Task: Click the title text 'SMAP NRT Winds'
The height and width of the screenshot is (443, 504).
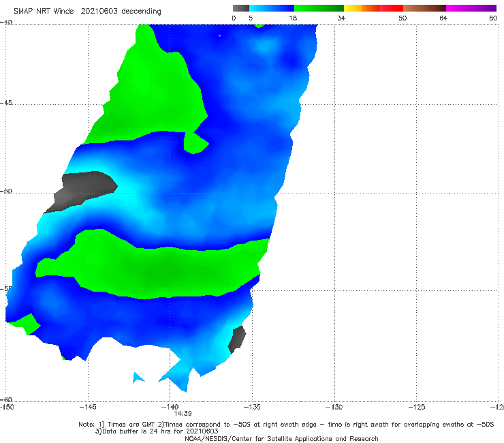Action: (44, 12)
